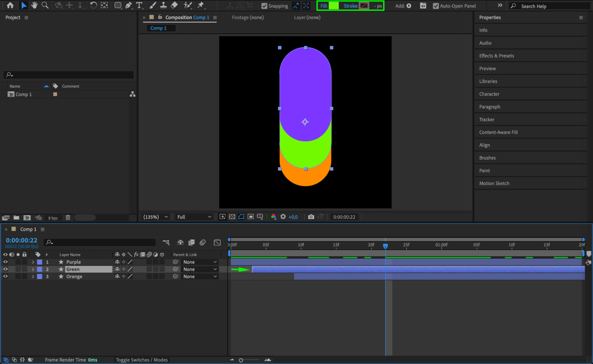The height and width of the screenshot is (364, 593).
Task: Click the take snapshot camera icon
Action: click(311, 217)
